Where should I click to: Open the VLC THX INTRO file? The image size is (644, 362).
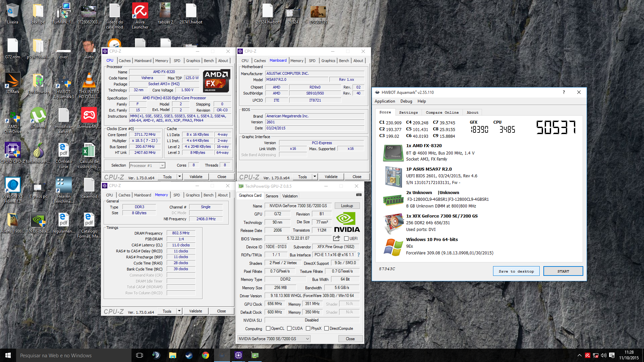pos(89,85)
